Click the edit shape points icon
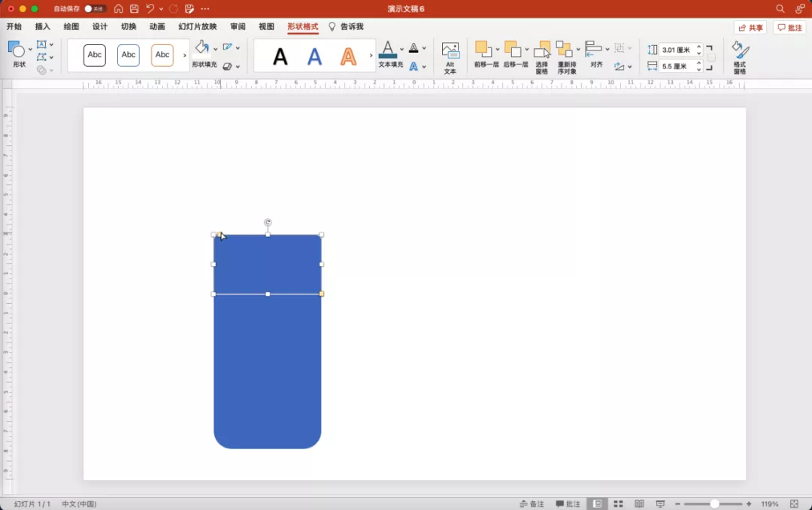The height and width of the screenshot is (510, 812). (x=41, y=57)
